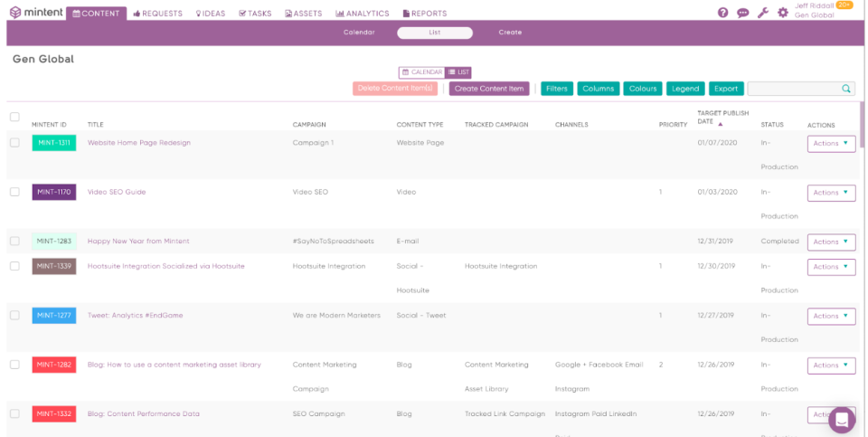Check the Blog: Content Performance Data row
The image size is (868, 437).
(15, 414)
